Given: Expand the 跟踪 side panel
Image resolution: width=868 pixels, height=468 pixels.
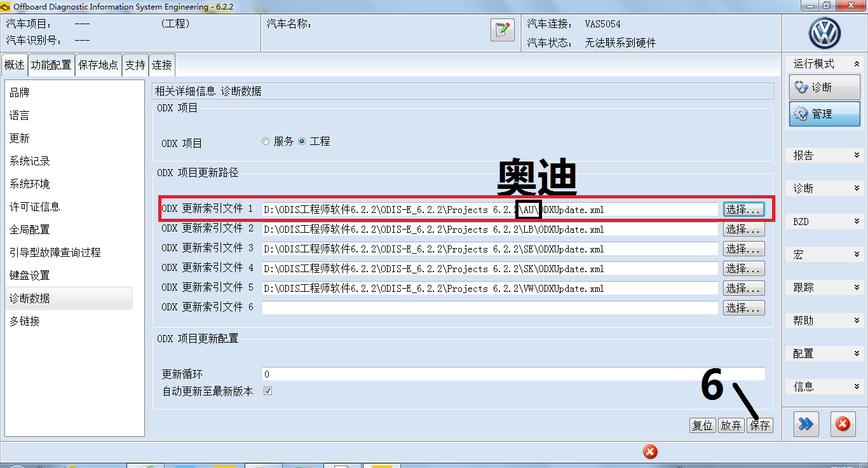Looking at the screenshot, I should coord(825,287).
